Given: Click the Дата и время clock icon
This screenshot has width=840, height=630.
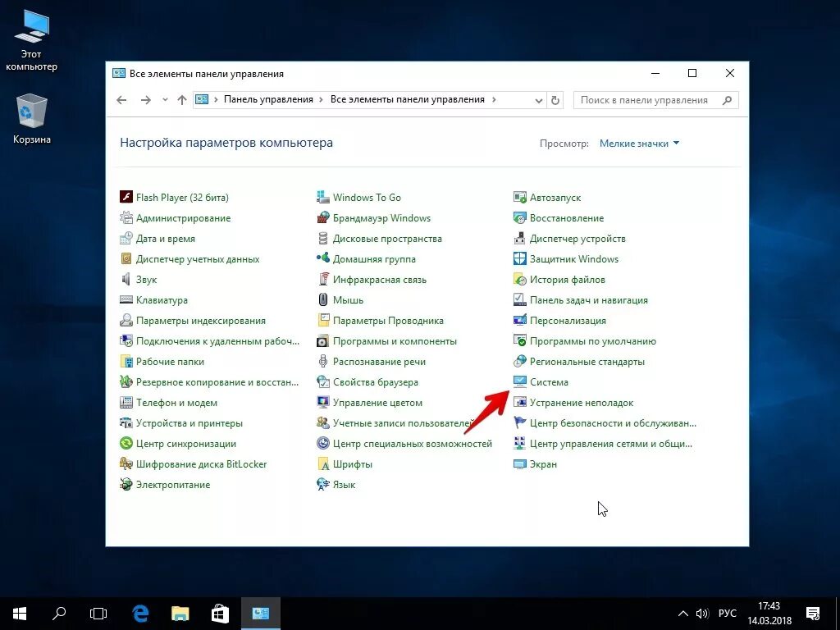Looking at the screenshot, I should click(126, 239).
